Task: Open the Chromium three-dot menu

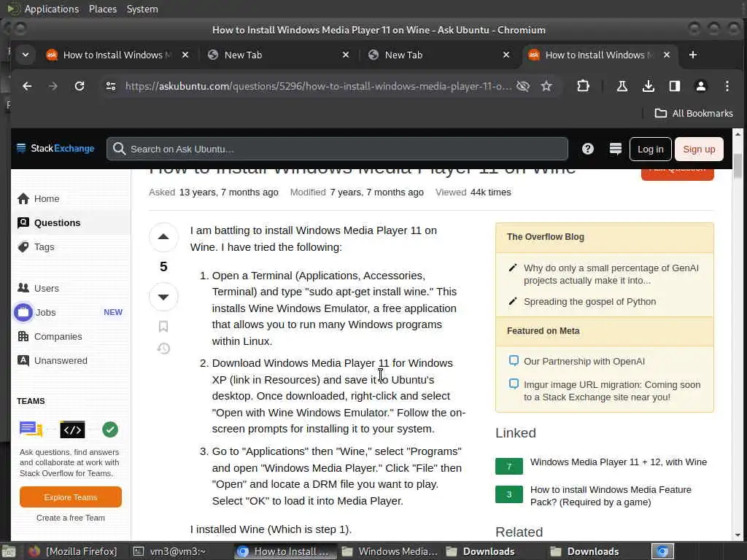Action: pyautogui.click(x=727, y=86)
